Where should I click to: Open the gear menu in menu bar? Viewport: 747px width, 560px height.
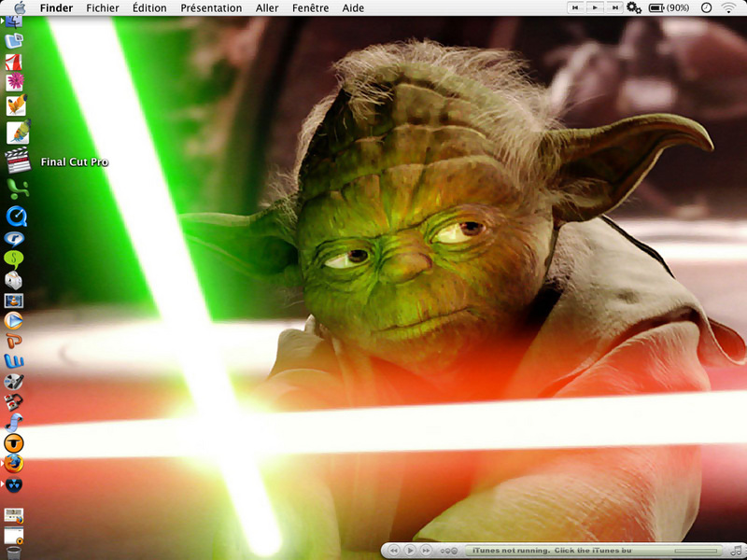(634, 7)
